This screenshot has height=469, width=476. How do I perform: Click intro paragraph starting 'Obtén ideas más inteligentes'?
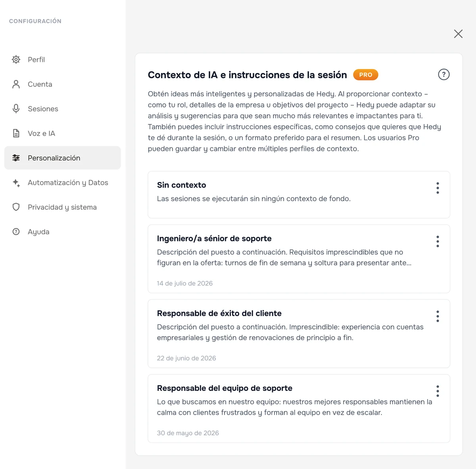pyautogui.click(x=295, y=121)
